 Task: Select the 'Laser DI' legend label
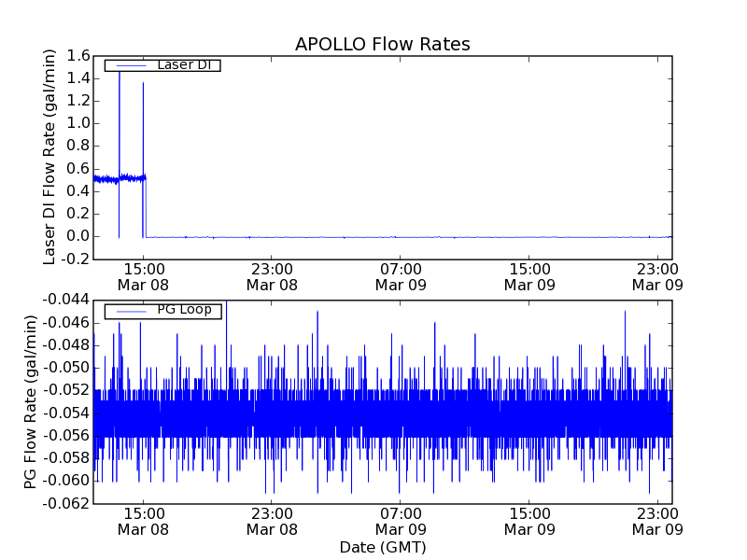coord(184,64)
